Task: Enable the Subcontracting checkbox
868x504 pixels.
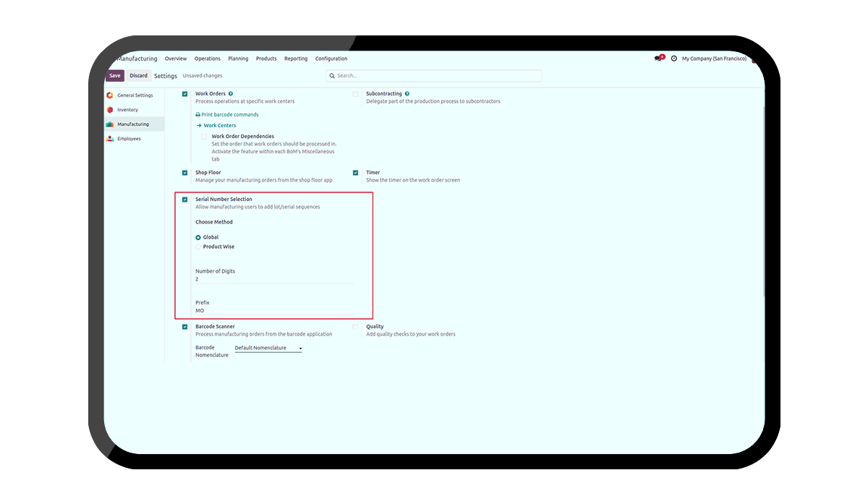Action: [x=355, y=94]
